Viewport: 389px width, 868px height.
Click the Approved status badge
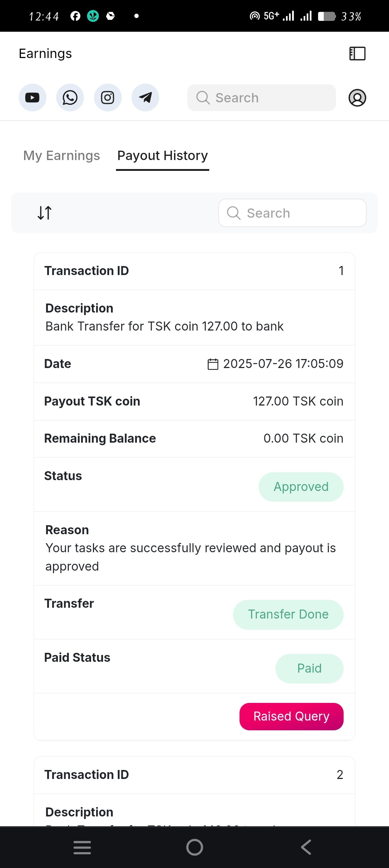[x=301, y=487]
